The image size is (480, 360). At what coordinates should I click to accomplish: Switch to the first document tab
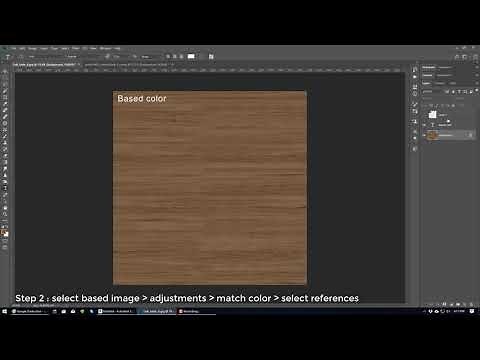pos(45,64)
